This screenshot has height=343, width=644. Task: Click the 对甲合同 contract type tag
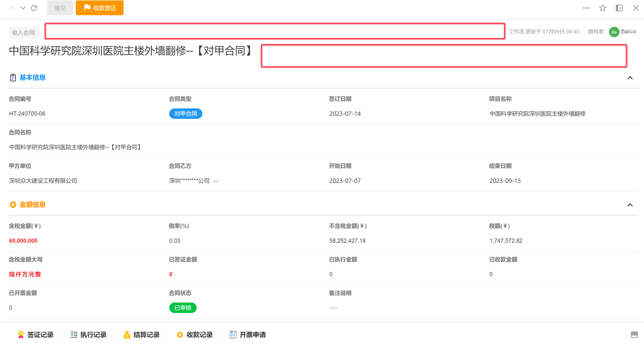[186, 114]
